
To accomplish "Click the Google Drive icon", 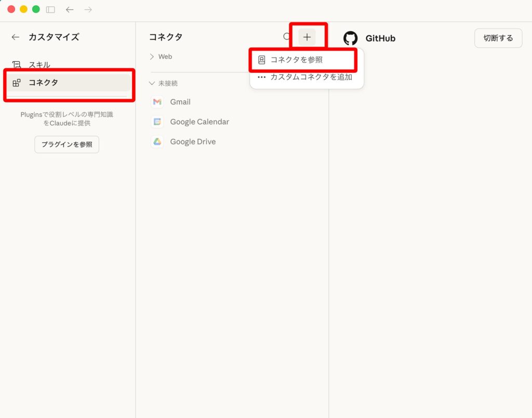I will pyautogui.click(x=157, y=141).
